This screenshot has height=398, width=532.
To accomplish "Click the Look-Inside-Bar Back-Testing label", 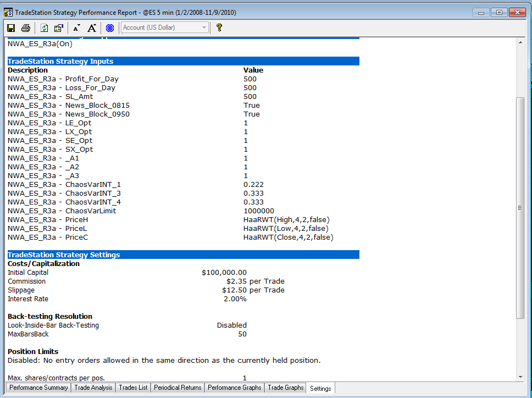I will [53, 325].
